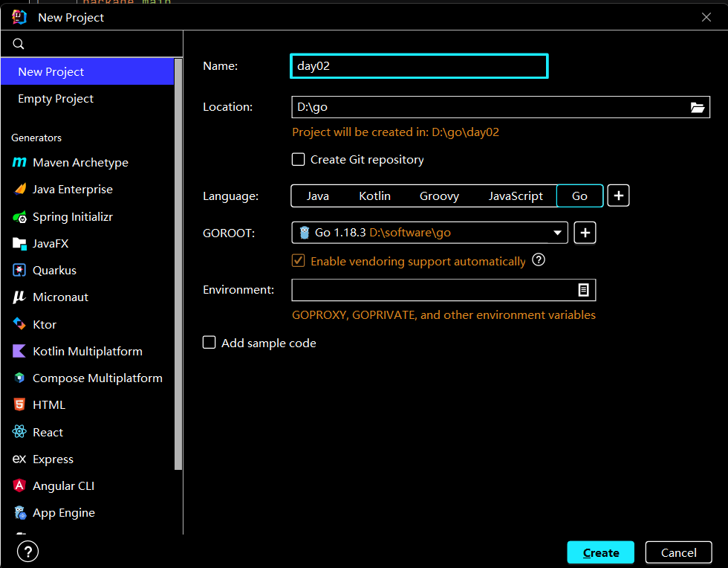This screenshot has height=568, width=728.
Task: Click the GOPROXY, GOPRIVATE hint text
Action: click(x=443, y=314)
